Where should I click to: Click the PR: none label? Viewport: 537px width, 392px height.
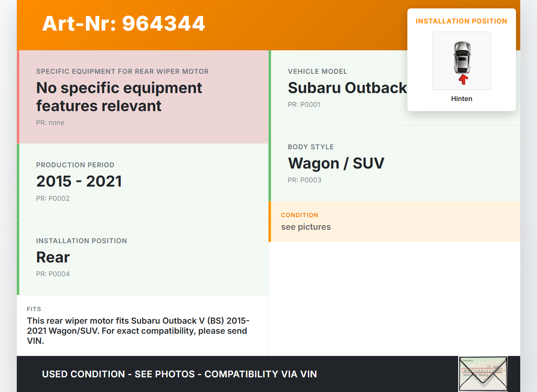coord(50,123)
